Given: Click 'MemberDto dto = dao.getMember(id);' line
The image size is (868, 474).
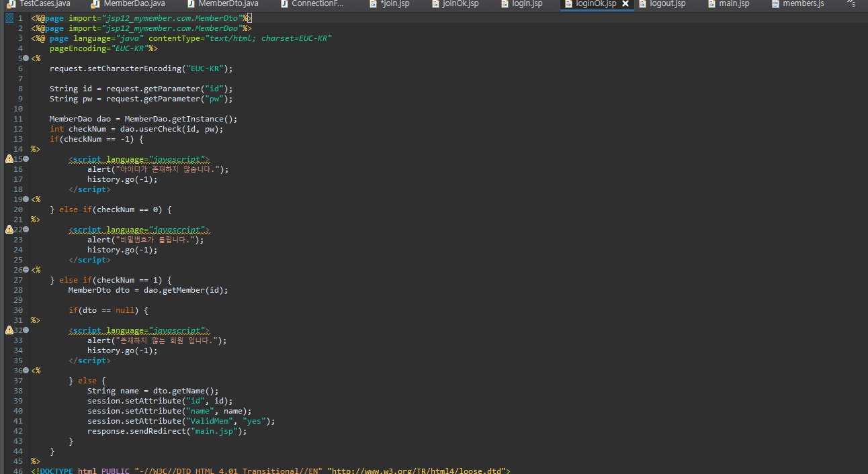Looking at the screenshot, I should pos(148,290).
